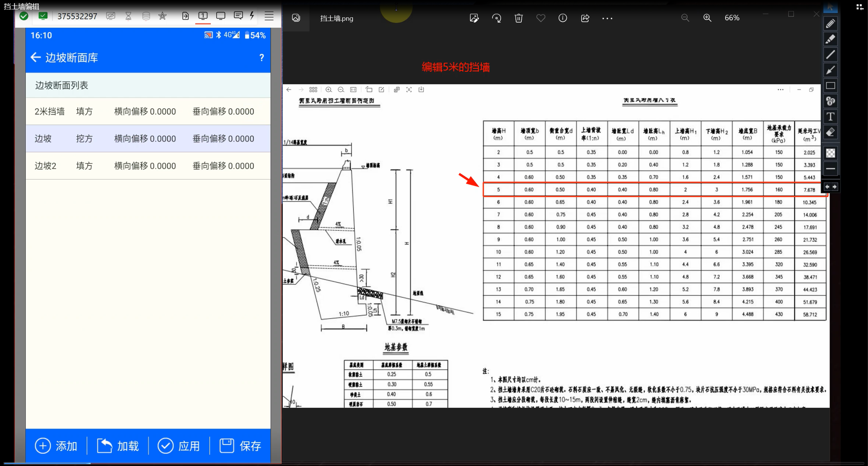
Task: Click zoom out icon in embedded viewer toolbar
Action: point(341,90)
